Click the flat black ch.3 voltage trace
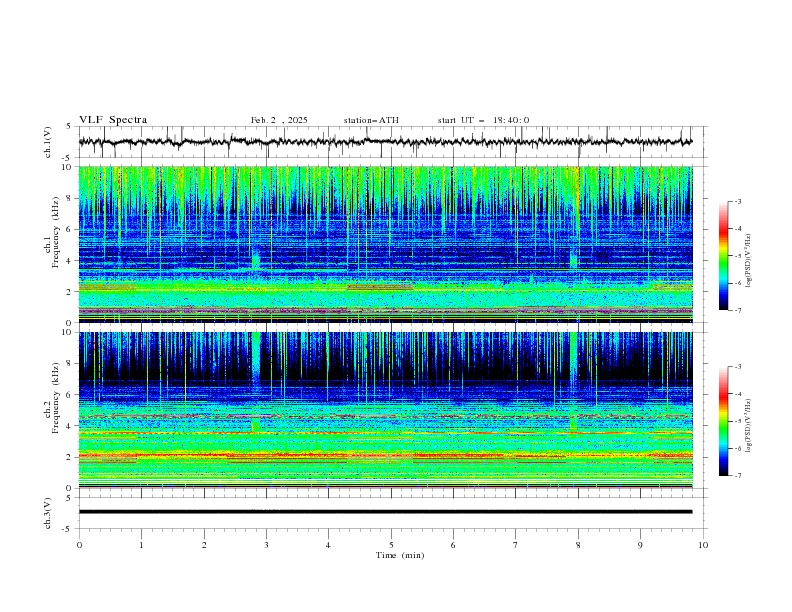Image resolution: width=792 pixels, height=612 pixels. pyautogui.click(x=385, y=512)
